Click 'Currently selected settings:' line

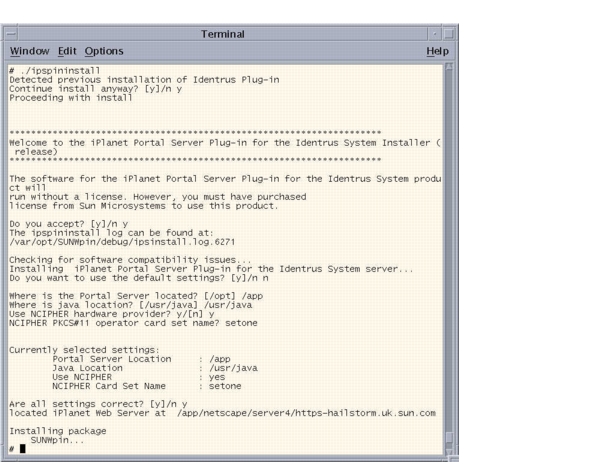(x=84, y=350)
